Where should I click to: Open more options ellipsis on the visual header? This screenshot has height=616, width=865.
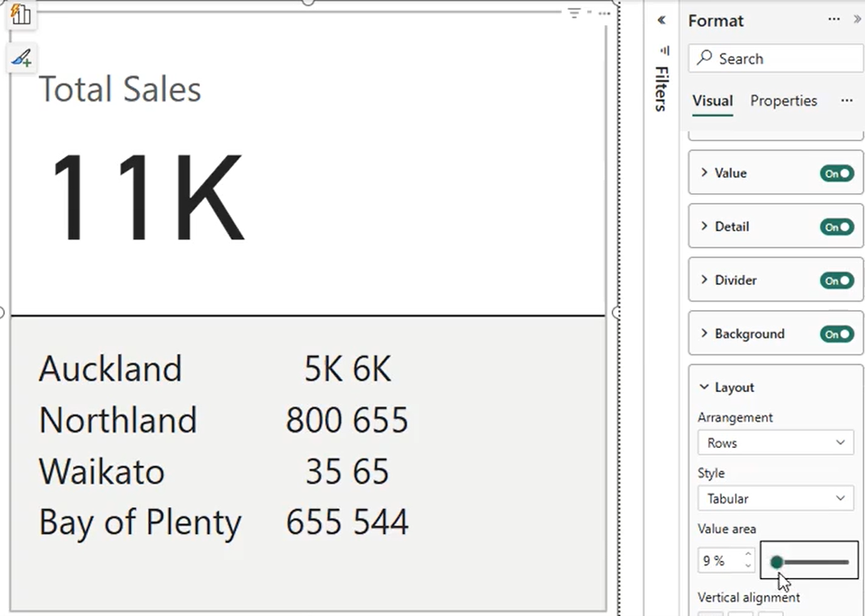coord(604,13)
